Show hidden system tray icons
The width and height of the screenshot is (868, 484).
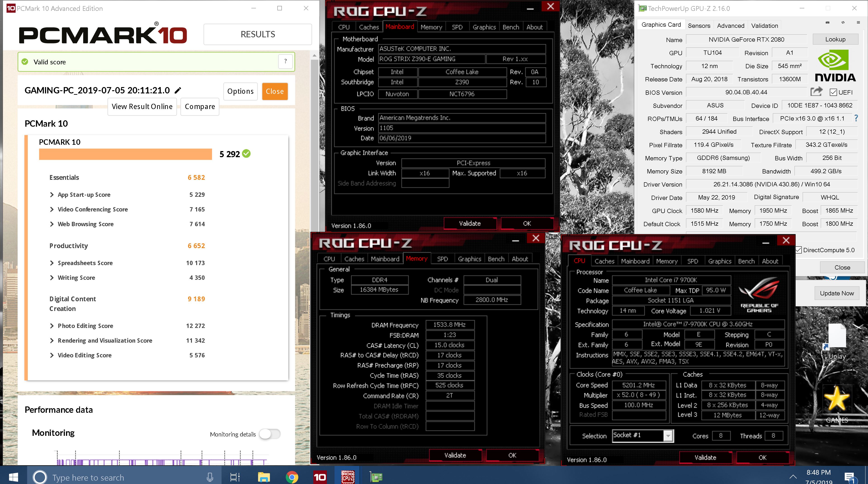click(x=793, y=477)
